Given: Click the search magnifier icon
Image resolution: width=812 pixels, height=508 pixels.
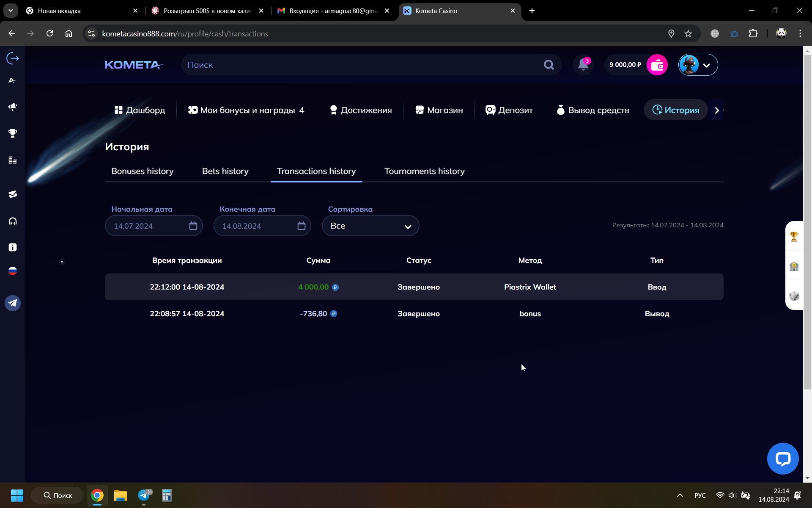Looking at the screenshot, I should 549,65.
